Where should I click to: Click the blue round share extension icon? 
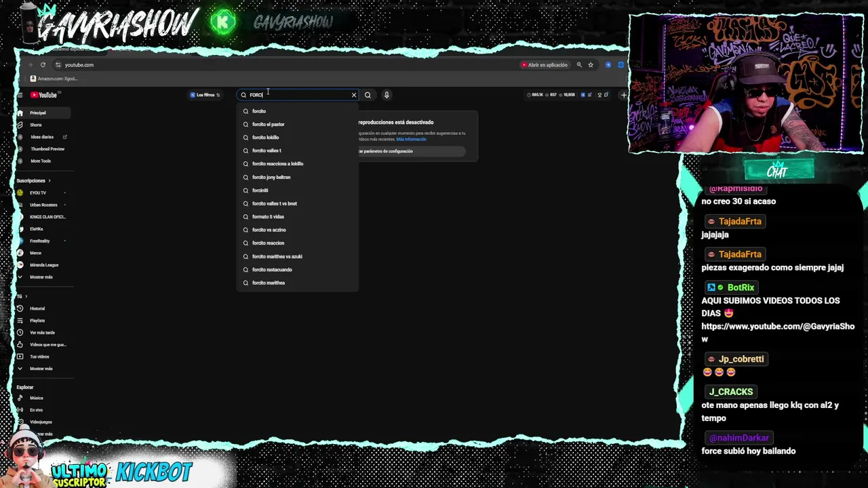(608, 65)
